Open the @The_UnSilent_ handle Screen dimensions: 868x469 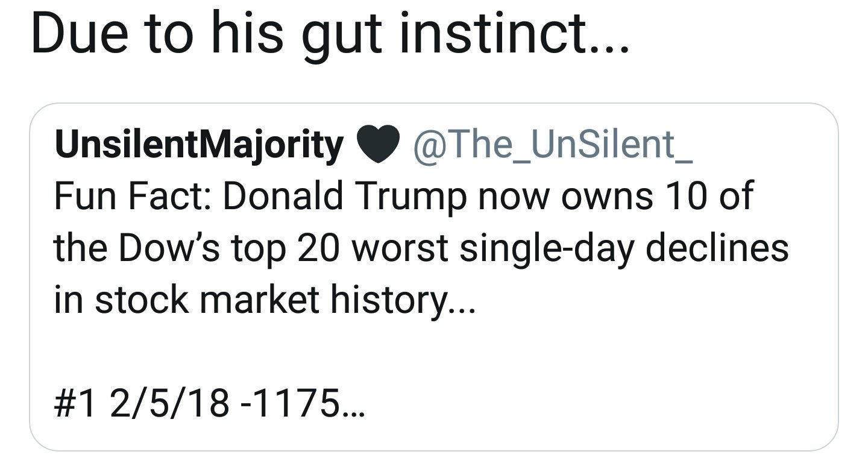[x=552, y=145]
